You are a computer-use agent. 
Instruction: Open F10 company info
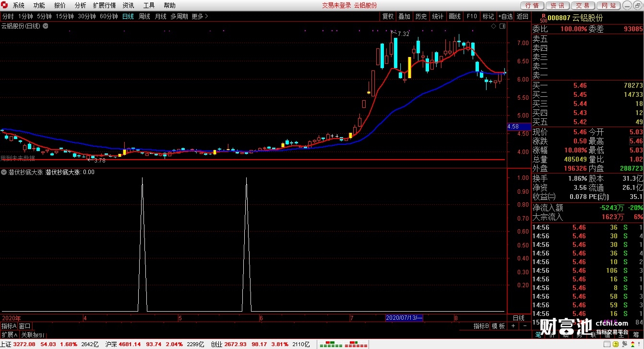pos(471,16)
